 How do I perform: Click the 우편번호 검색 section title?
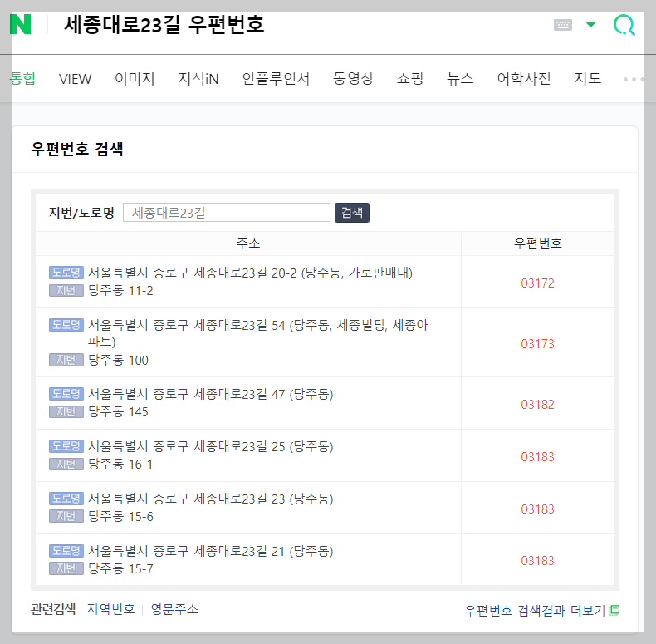77,149
